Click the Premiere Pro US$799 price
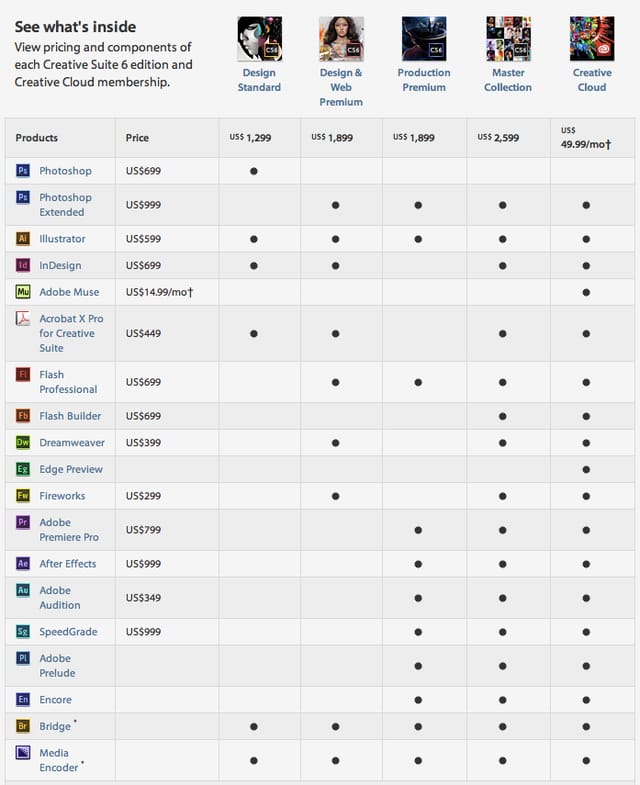The image size is (640, 785). pos(143,530)
